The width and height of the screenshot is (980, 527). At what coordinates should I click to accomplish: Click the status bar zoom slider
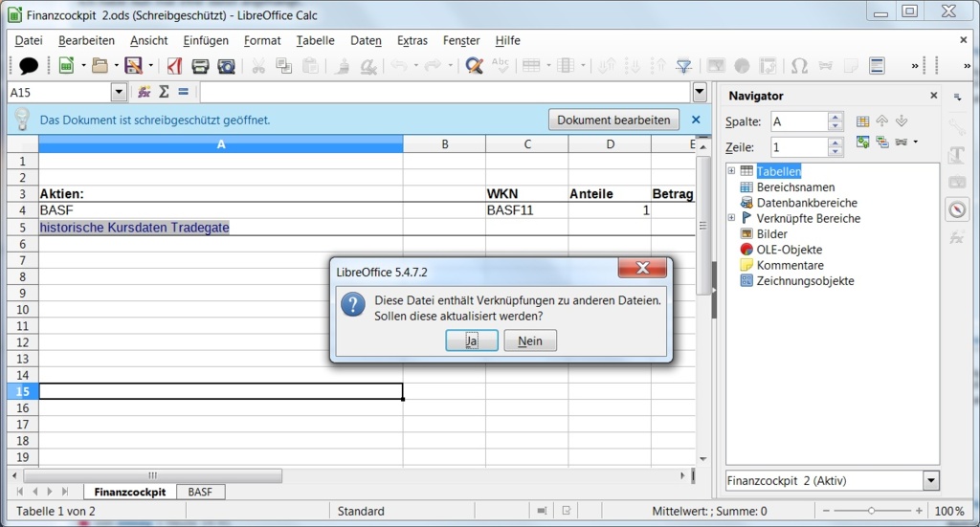pos(871,511)
